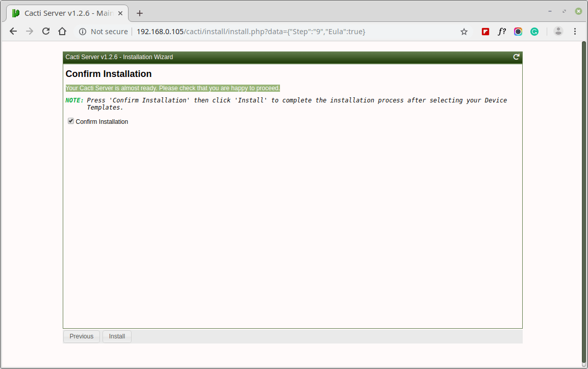This screenshot has height=369, width=588.
Task: Minimize the browser window
Action: point(550,11)
